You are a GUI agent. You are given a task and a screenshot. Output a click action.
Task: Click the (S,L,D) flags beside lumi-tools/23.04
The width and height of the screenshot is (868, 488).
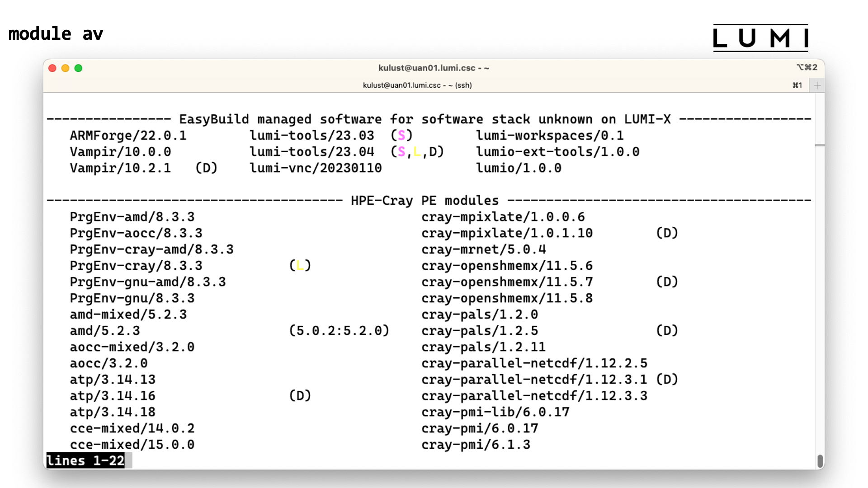(417, 152)
